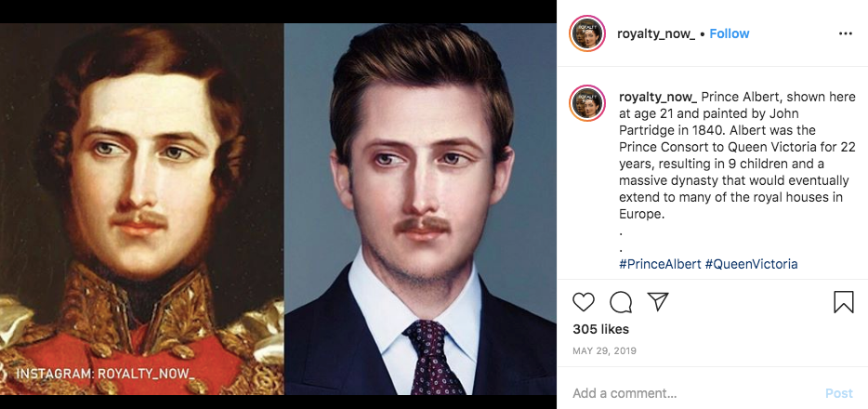
Task: Click the 1840 painted portrait on the left
Action: point(141,186)
